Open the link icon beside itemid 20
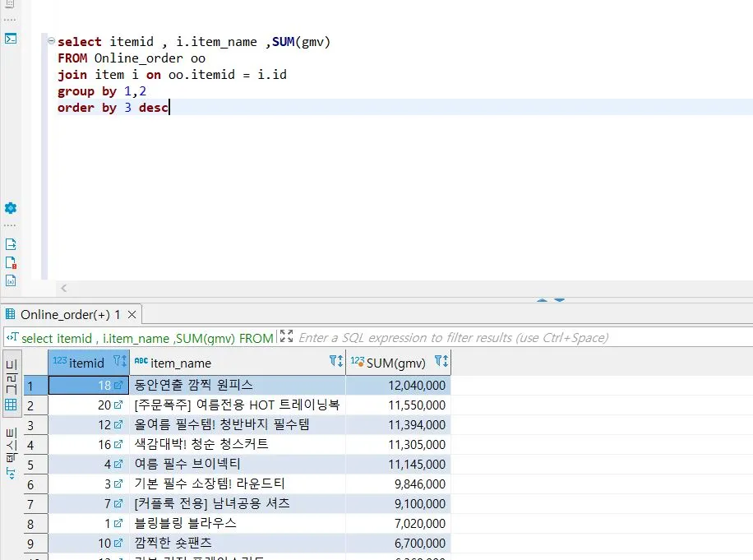Screen dimensions: 753x560 click(x=118, y=405)
